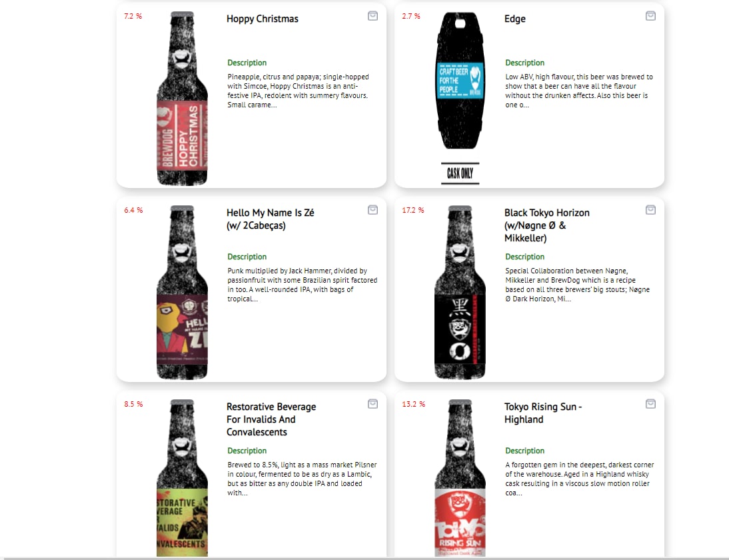
Task: Click Restorative Beverage For Invalids title
Action: tap(271, 419)
